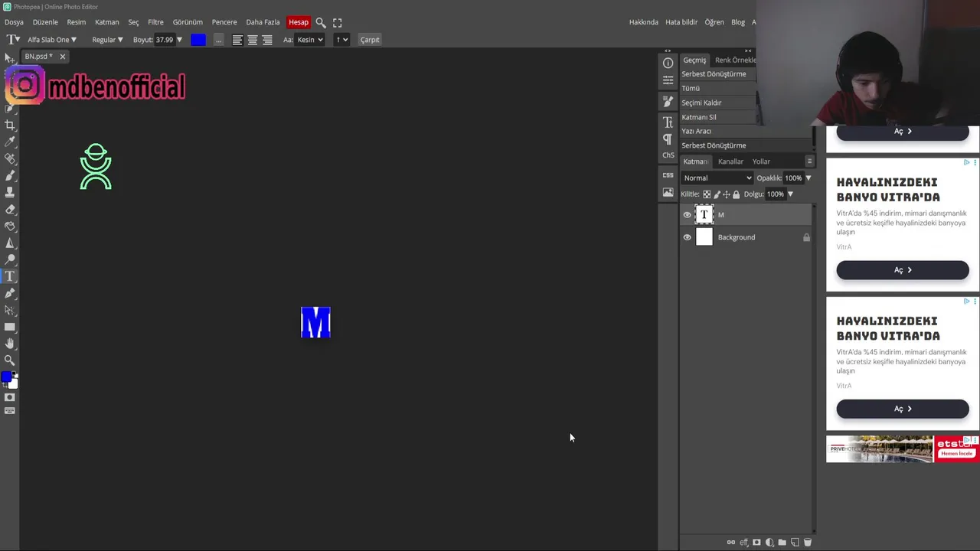Image resolution: width=980 pixels, height=551 pixels.
Task: Select the Pen tool
Action: [10, 293]
